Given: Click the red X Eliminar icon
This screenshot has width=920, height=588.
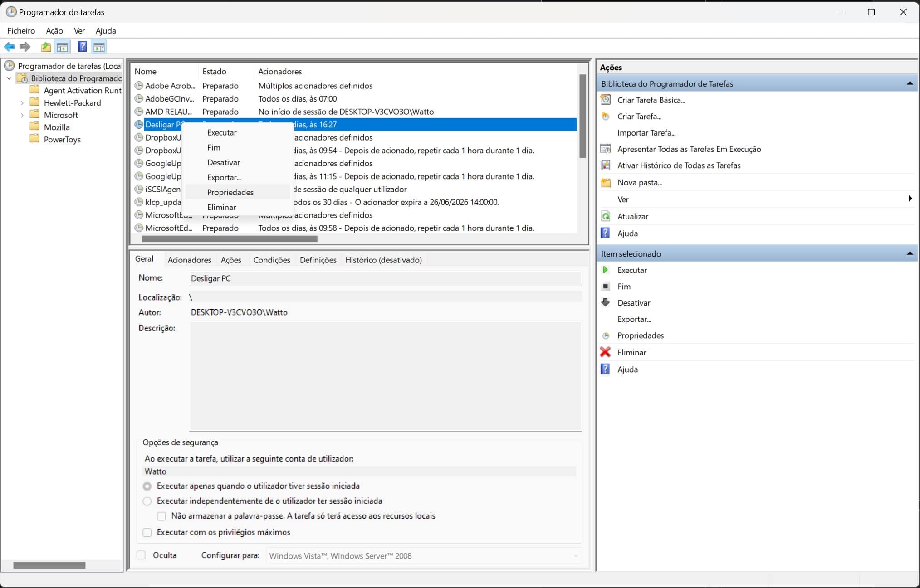Looking at the screenshot, I should [605, 352].
